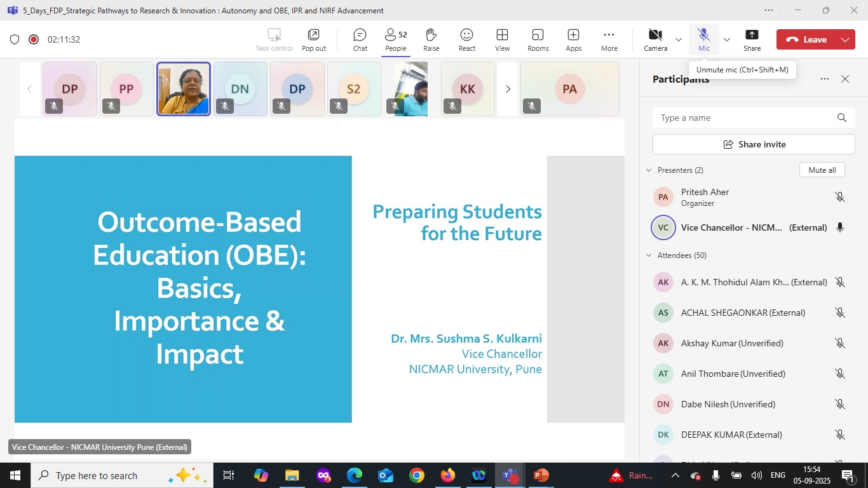Viewport: 868px width, 488px height.
Task: Collapse the Attendees (50) section
Action: 649,255
